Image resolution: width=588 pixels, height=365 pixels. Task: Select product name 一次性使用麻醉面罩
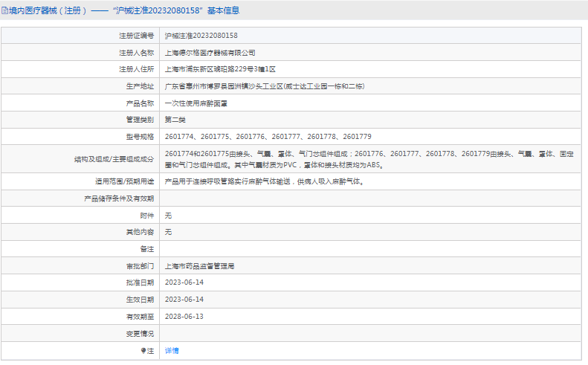click(196, 103)
